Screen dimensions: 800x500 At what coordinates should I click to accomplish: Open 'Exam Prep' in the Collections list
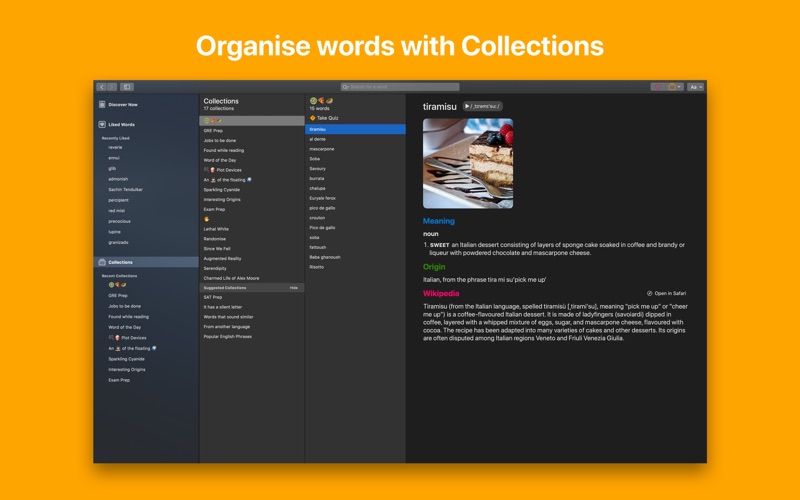click(214, 209)
